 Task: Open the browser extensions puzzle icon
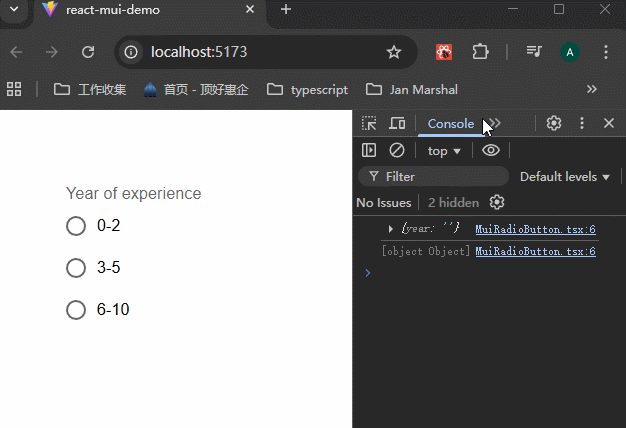tap(480, 52)
